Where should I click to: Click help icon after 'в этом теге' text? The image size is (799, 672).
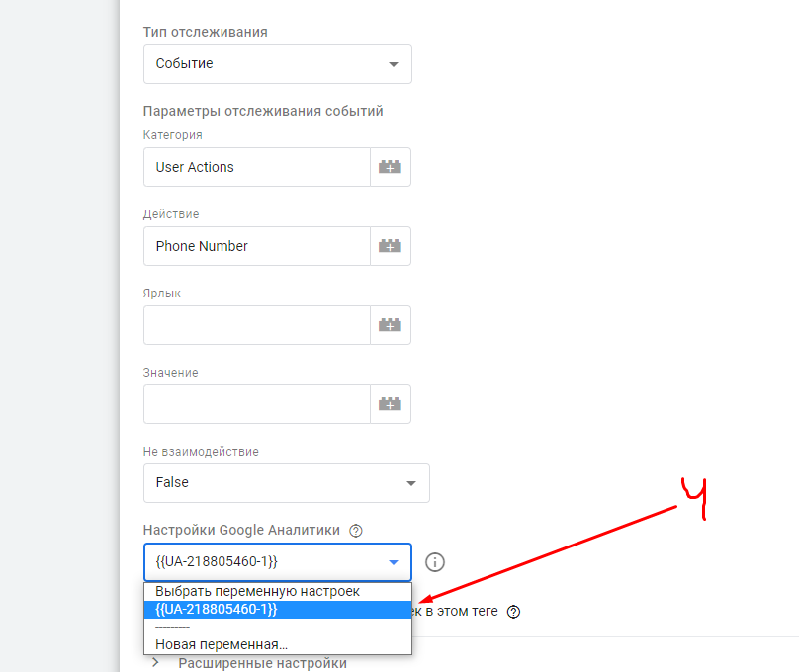coord(513,612)
